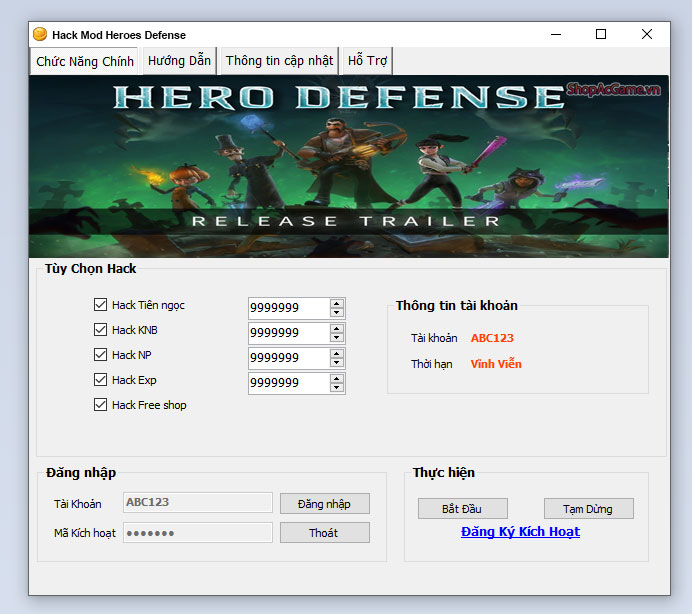Click the Vĩnh Viễn expiry text
The width and height of the screenshot is (693, 616).
pyautogui.click(x=496, y=364)
